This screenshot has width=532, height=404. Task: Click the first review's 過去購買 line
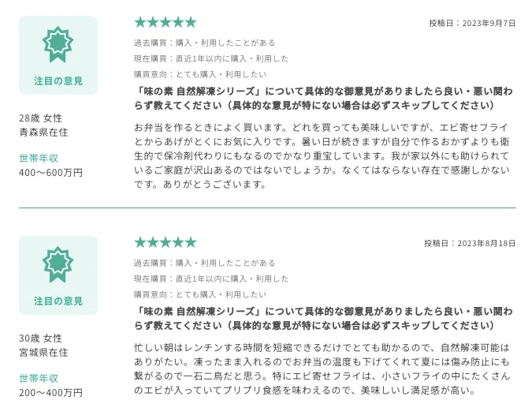(x=204, y=43)
